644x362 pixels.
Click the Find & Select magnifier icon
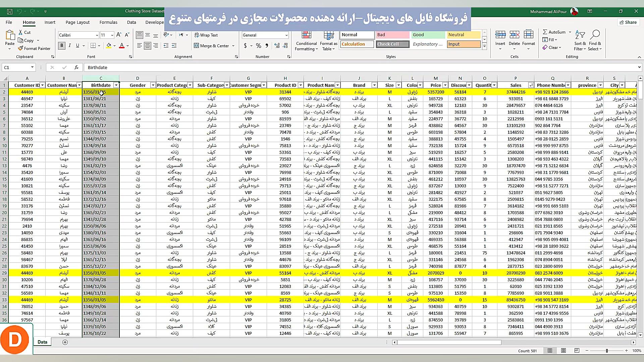[x=595, y=35]
